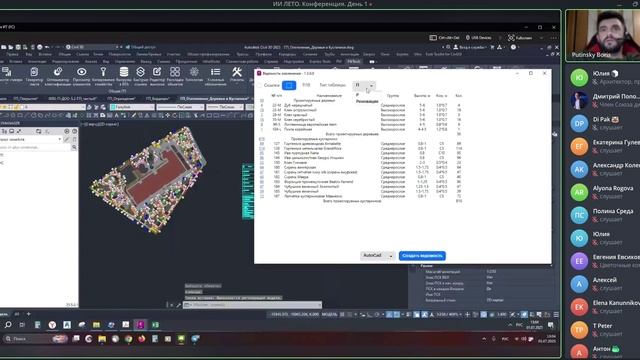
Task: Click the Yandex Browser taskbar icon
Action: click(x=52, y=325)
